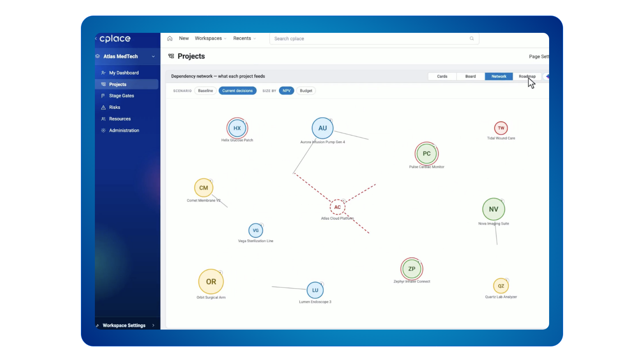Open Projects in the sidebar
This screenshot has width=644, height=362.
point(126,84)
